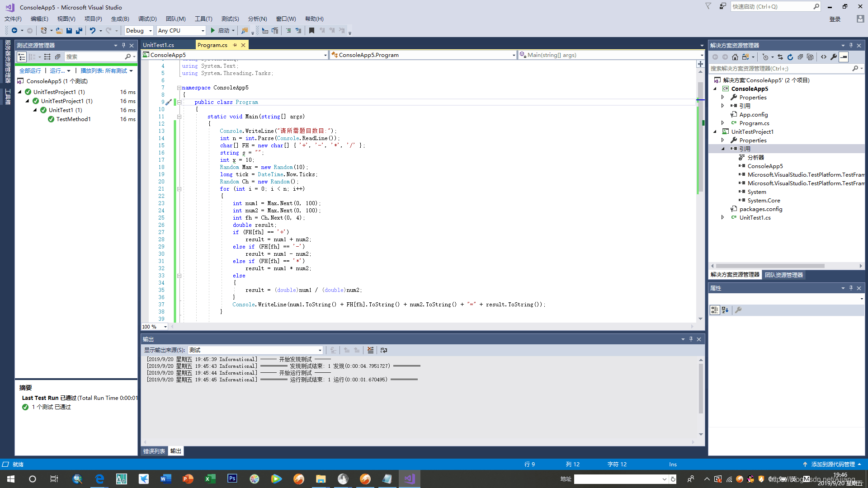Switch to the 错误列表 bottom tab
Screen dimensions: 868x488
click(x=154, y=451)
